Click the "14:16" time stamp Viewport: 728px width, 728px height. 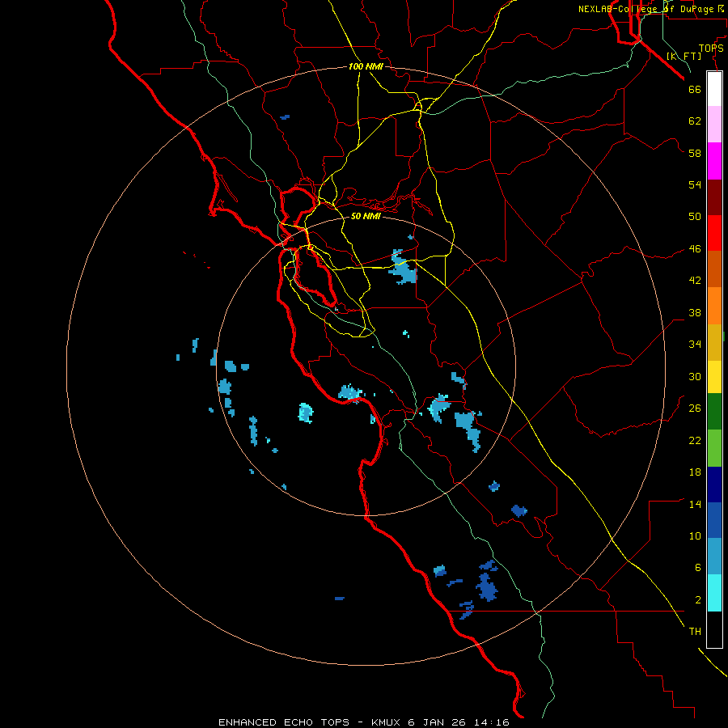click(x=491, y=722)
